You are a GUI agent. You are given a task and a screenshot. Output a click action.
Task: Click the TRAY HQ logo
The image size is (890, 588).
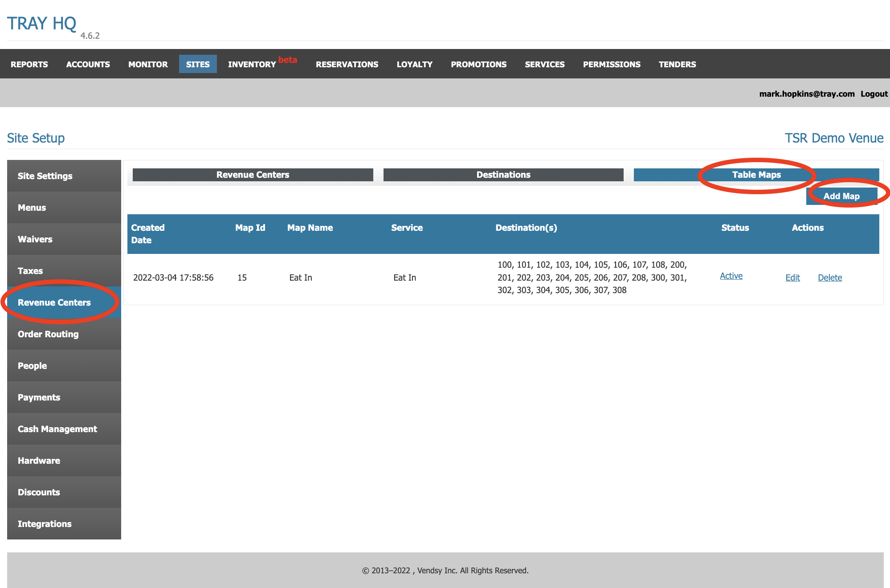pyautogui.click(x=41, y=23)
